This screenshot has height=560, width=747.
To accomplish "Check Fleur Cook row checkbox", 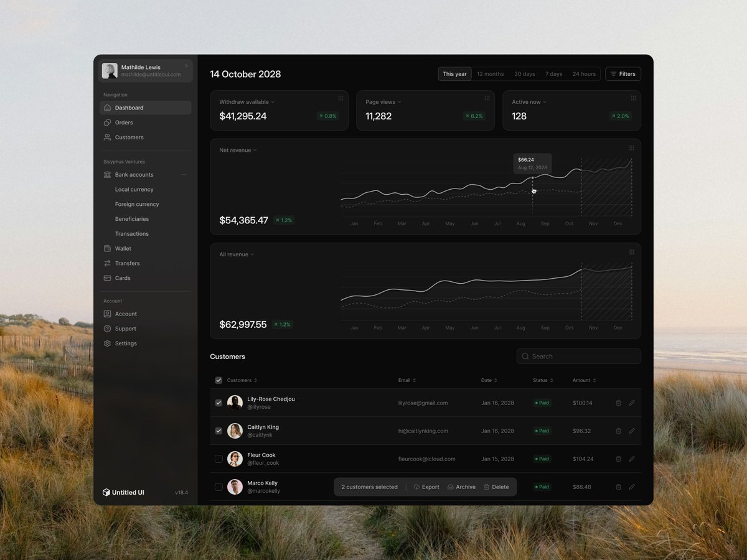I will click(x=218, y=459).
